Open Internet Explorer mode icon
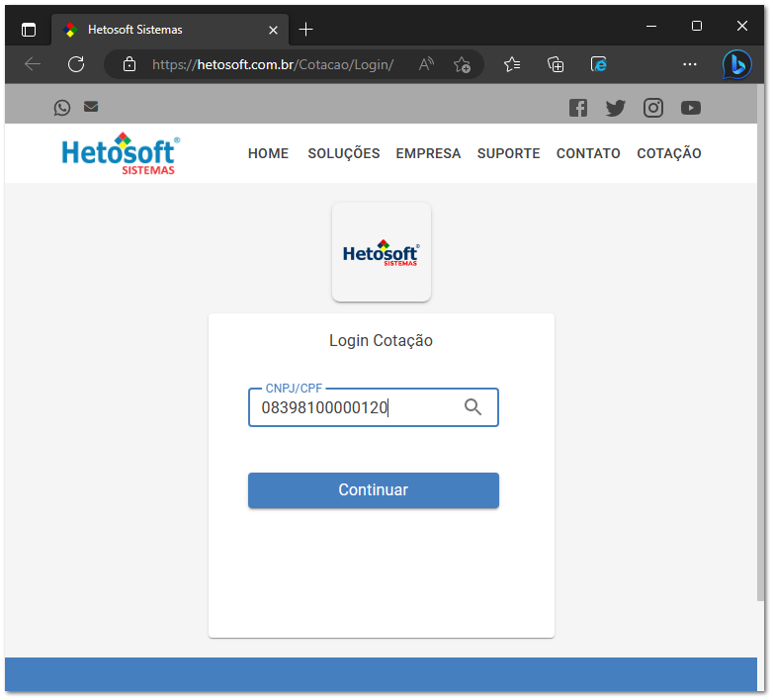773x700 pixels. pos(598,64)
